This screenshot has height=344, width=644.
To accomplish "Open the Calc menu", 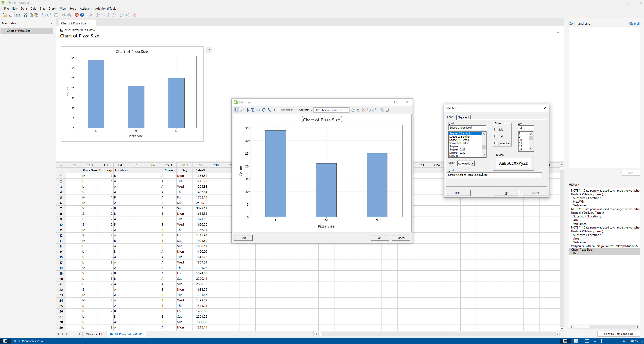I will (x=33, y=8).
